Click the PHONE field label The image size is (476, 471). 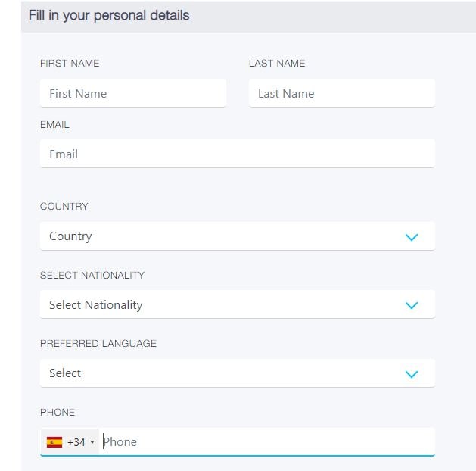[x=58, y=413]
